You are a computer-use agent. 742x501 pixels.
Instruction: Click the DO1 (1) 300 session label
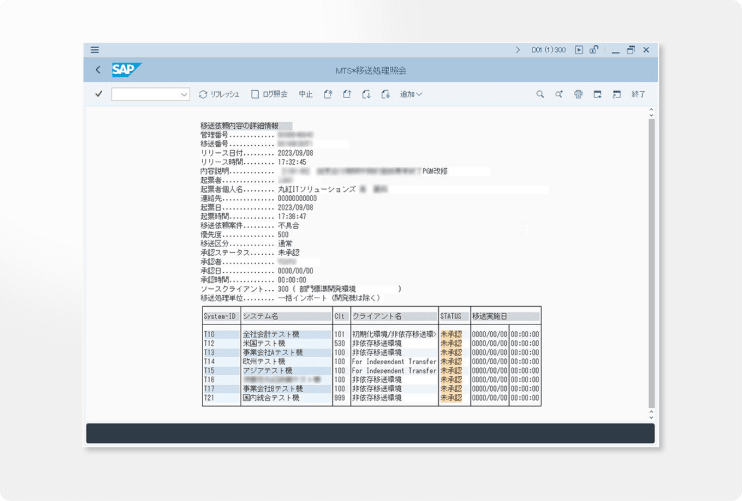click(549, 49)
